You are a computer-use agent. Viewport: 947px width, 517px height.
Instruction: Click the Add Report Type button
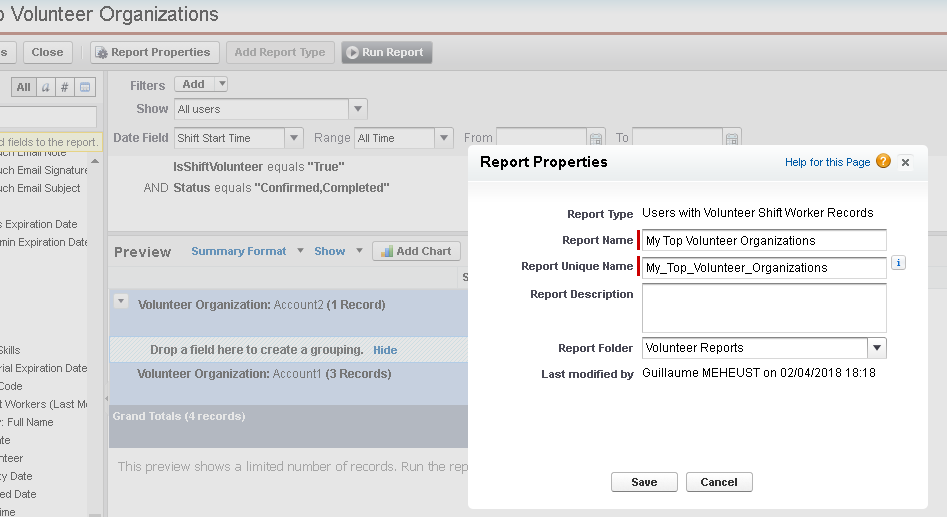coord(280,53)
